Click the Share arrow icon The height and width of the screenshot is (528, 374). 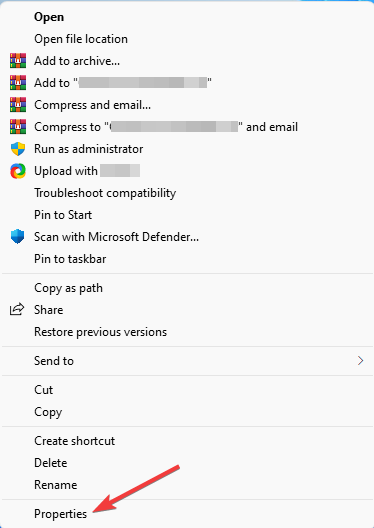[x=17, y=309]
